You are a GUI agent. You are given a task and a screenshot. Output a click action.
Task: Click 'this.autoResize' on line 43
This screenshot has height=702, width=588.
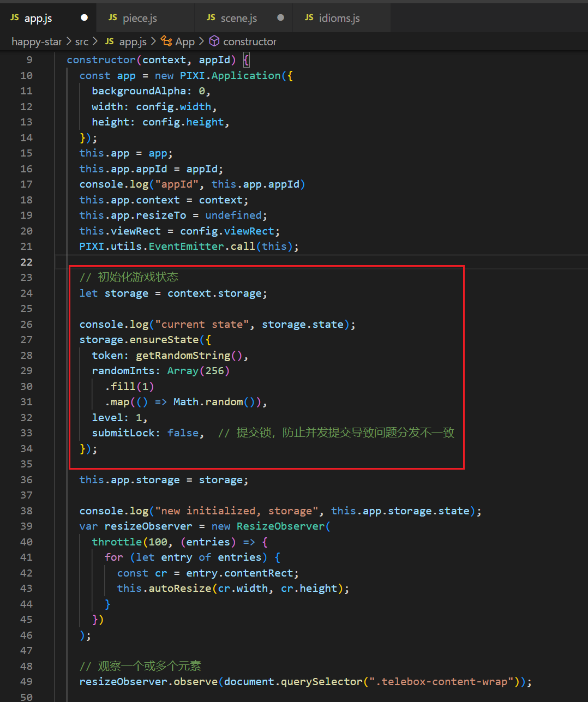(164, 589)
